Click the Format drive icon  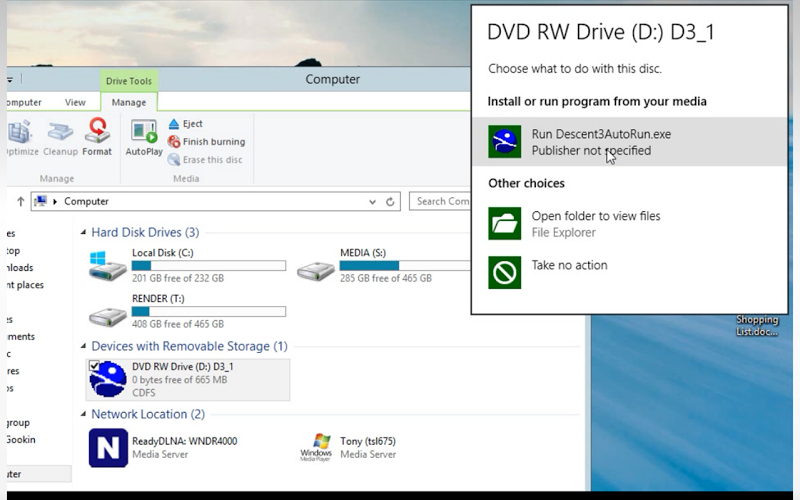(97, 137)
